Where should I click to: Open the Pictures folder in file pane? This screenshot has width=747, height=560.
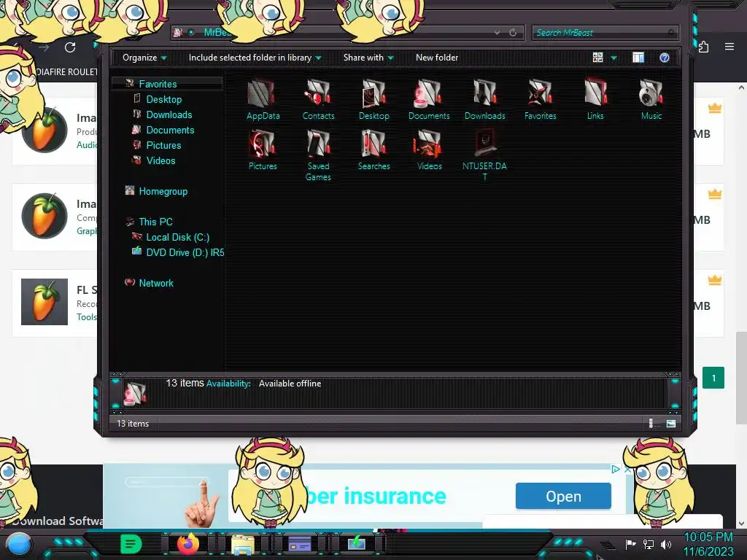263,150
